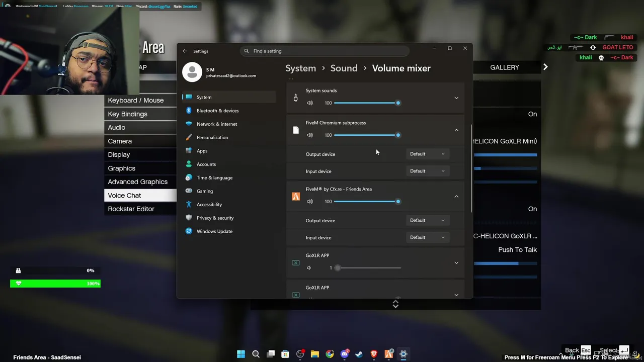Select Audio in game settings menu
644x362 pixels.
pos(140,128)
